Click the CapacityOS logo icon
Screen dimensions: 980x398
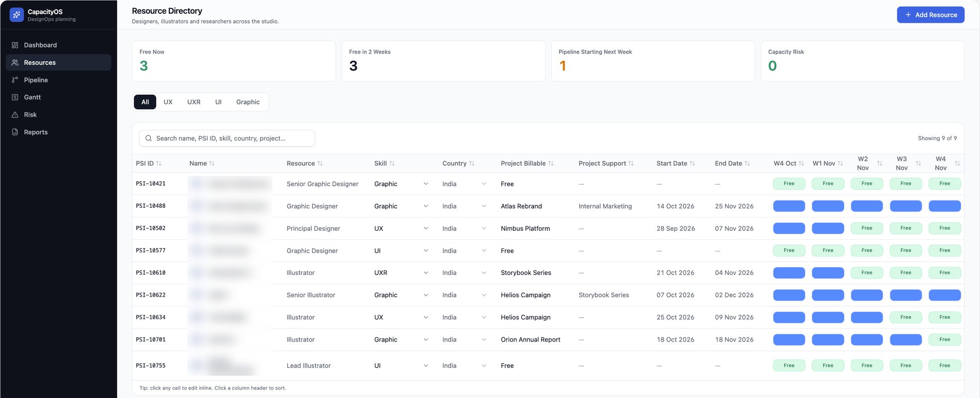pos(17,15)
